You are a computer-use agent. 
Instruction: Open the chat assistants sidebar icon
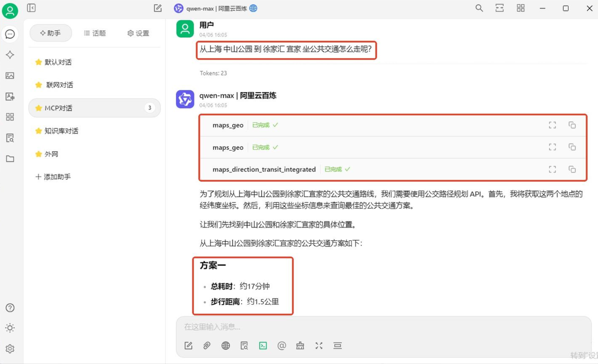point(10,34)
